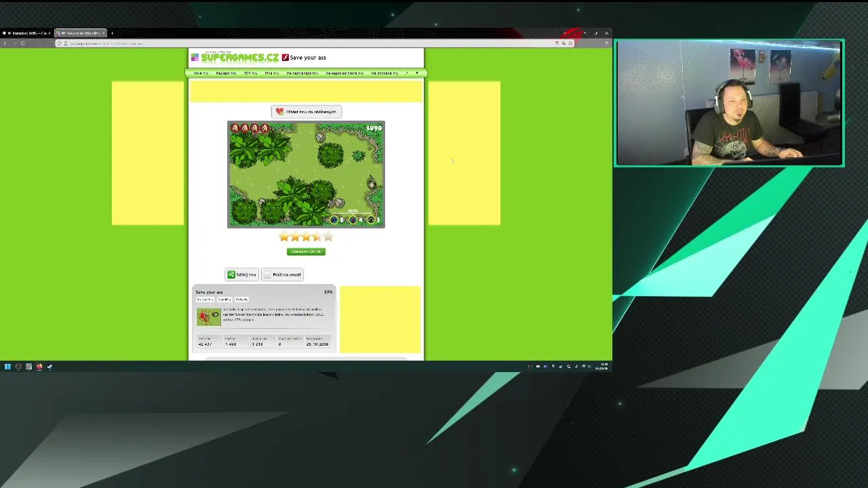
Task: Click the green download game button
Action: [306, 251]
